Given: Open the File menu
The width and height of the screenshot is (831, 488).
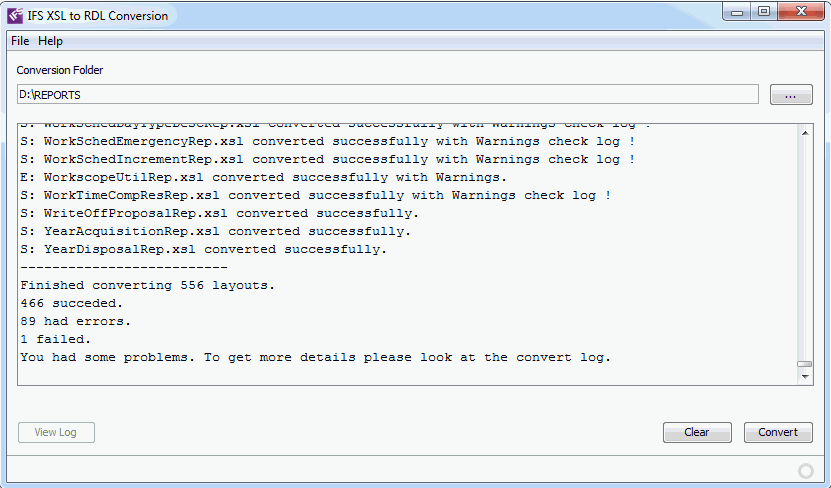Looking at the screenshot, I should [x=20, y=41].
